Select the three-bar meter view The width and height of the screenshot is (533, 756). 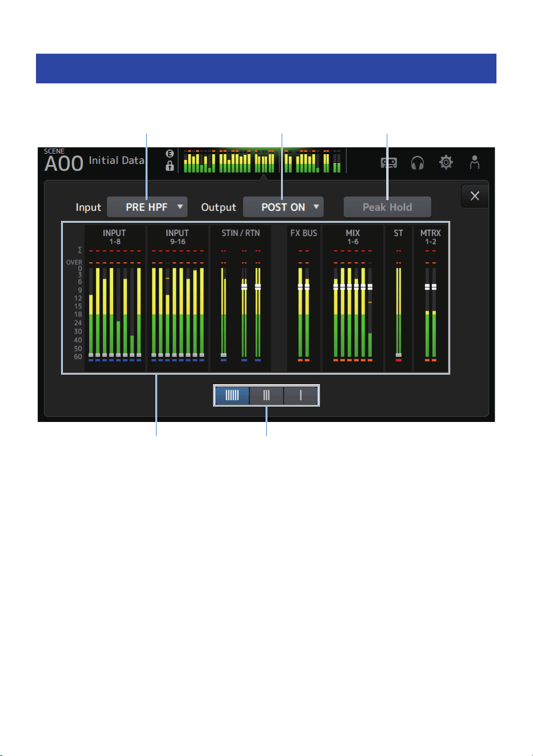[266, 395]
